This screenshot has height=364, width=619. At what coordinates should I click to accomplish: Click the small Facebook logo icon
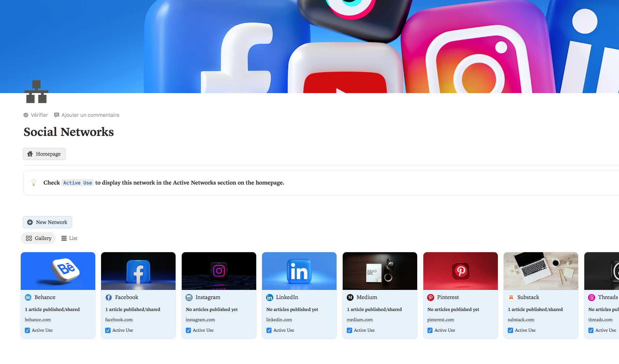click(109, 297)
